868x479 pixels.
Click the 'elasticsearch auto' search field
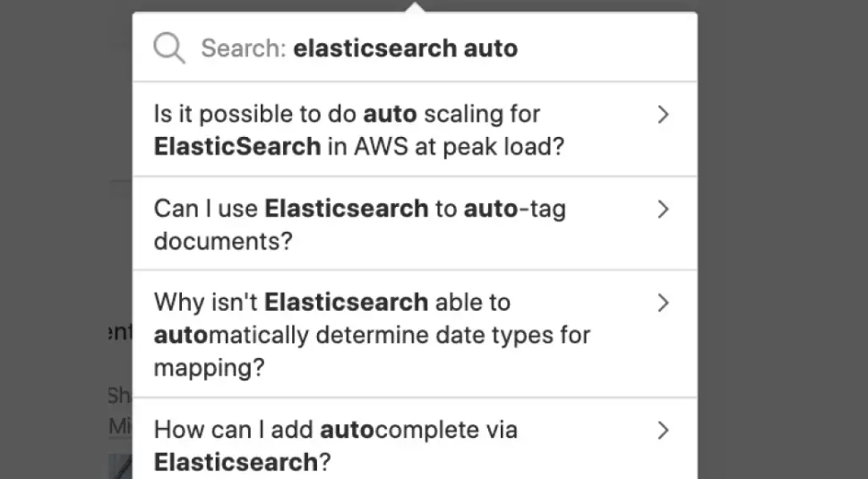[415, 47]
